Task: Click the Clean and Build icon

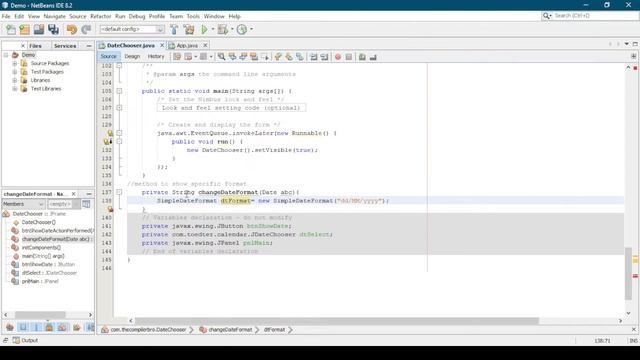Action: click(189, 29)
